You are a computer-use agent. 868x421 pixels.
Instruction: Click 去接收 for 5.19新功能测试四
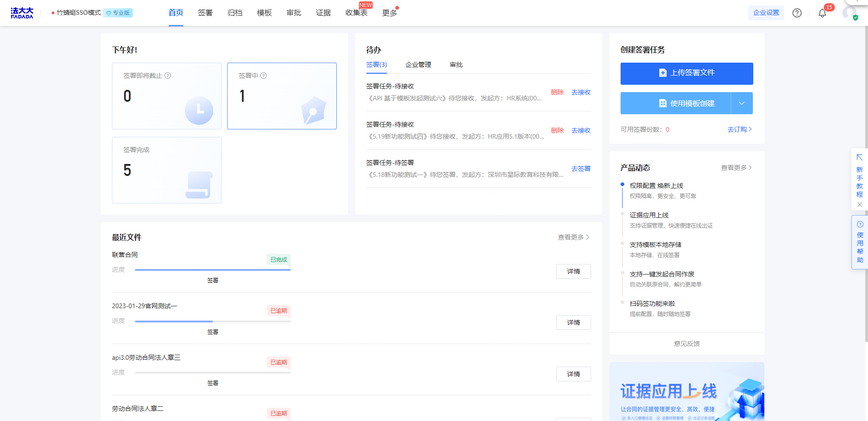581,130
